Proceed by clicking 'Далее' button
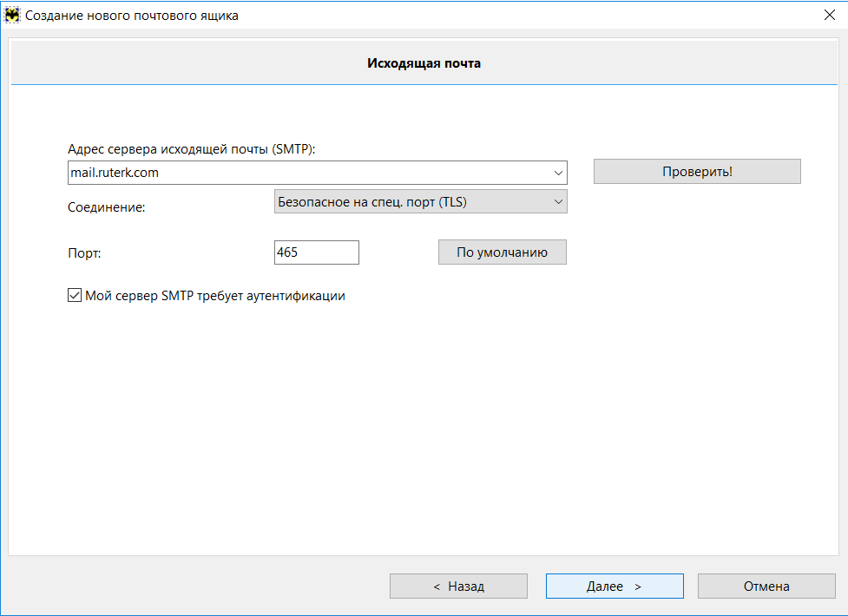 [x=614, y=587]
